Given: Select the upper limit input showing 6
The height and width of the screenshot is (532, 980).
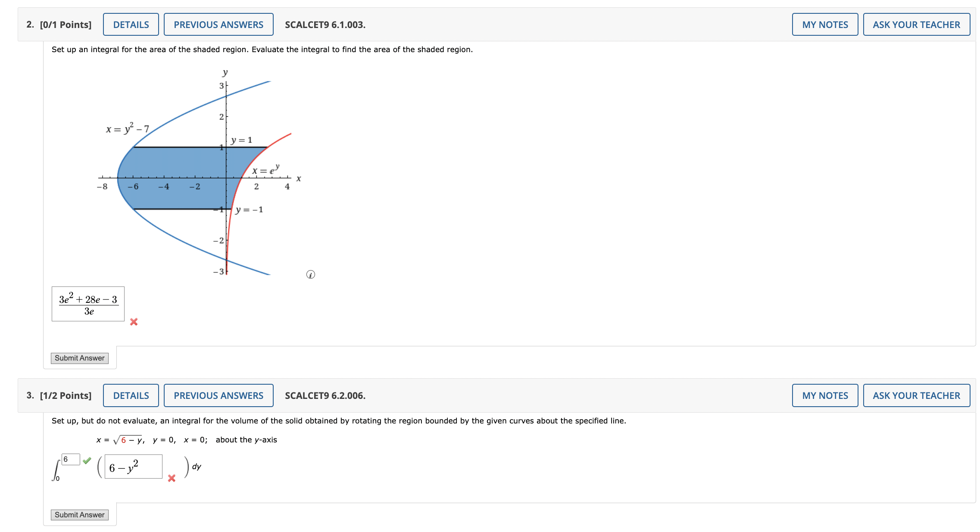Looking at the screenshot, I should 70,459.
